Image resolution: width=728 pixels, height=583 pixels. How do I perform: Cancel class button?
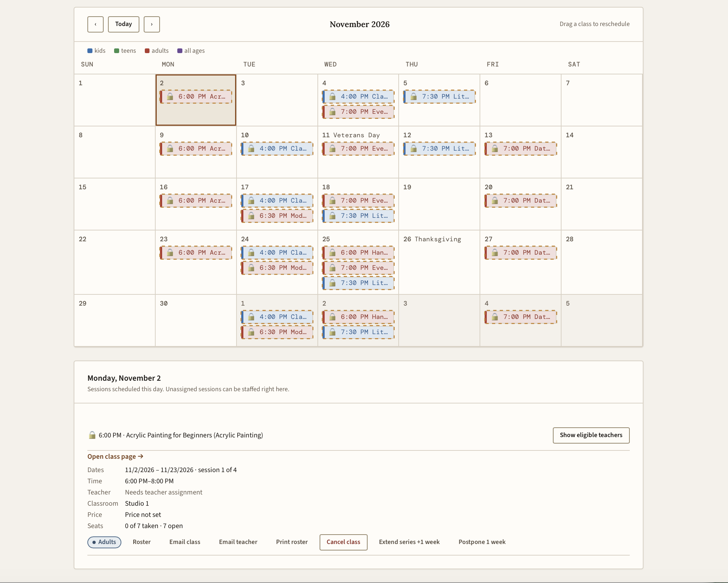pyautogui.click(x=343, y=542)
